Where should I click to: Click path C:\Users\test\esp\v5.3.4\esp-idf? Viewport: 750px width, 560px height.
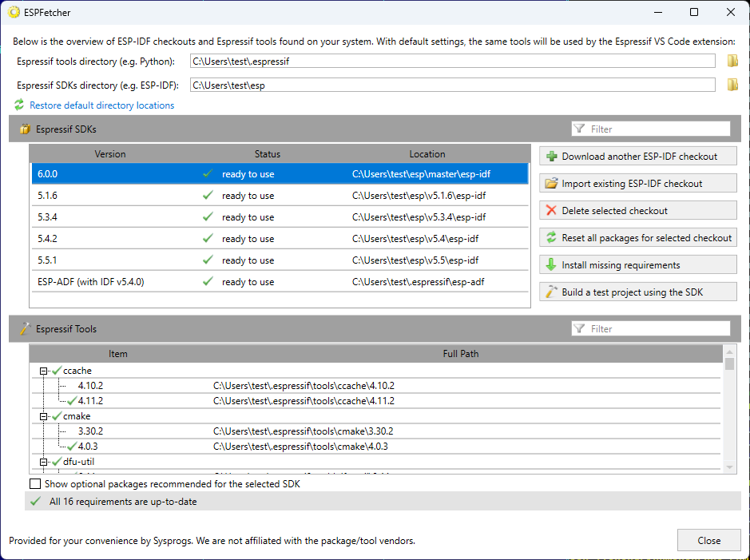(x=419, y=217)
